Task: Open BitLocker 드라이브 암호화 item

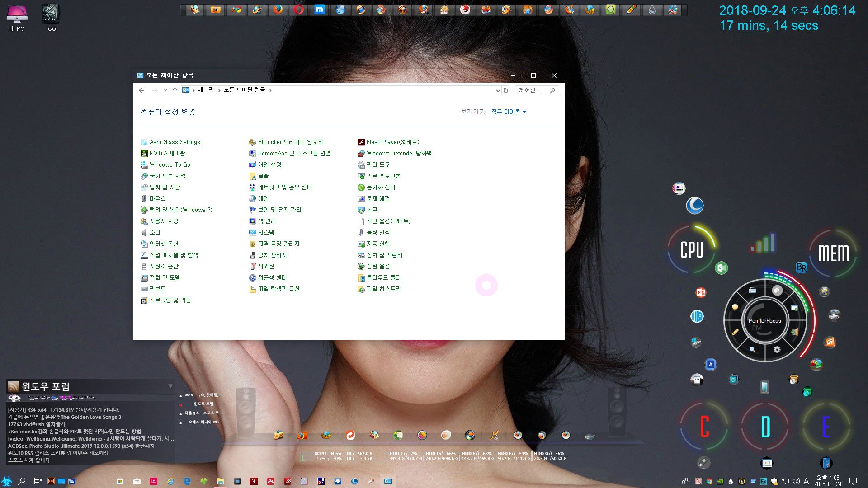Action: click(286, 142)
